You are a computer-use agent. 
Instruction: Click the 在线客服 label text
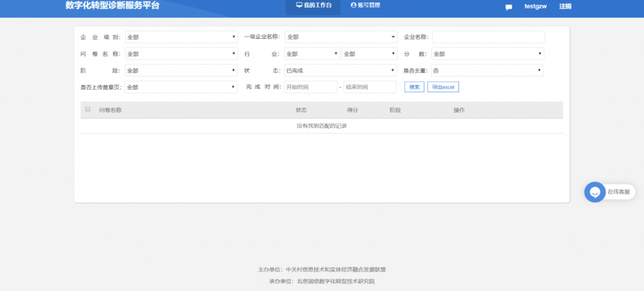click(619, 191)
